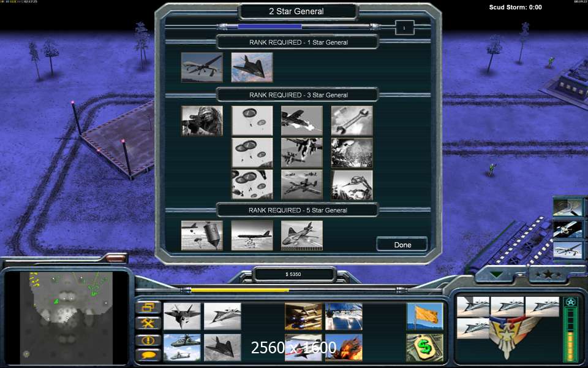Screen dimensions: 588x368
Task: Select the B-52 bomber 5-star power
Action: 252,236
